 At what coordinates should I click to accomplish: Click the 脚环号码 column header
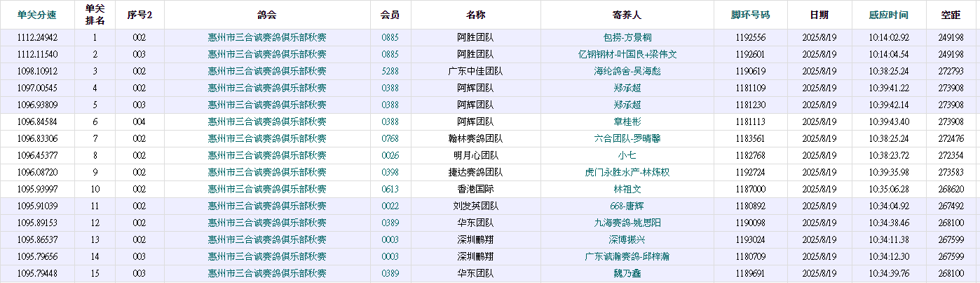(x=751, y=15)
